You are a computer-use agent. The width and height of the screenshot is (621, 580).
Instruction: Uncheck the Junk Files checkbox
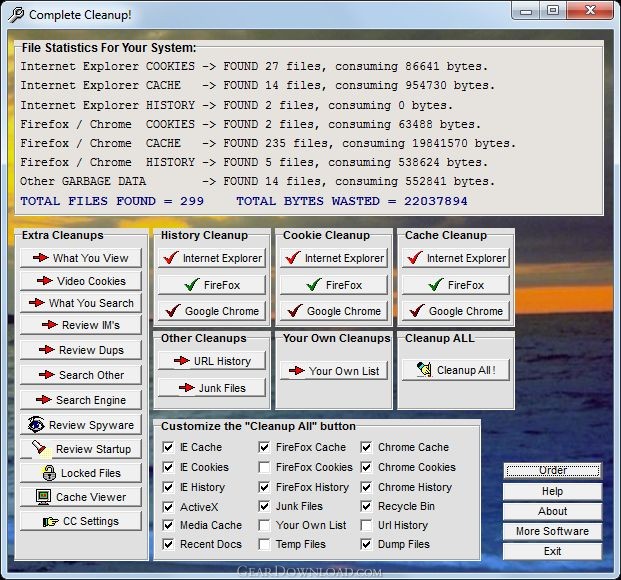[x=264, y=506]
